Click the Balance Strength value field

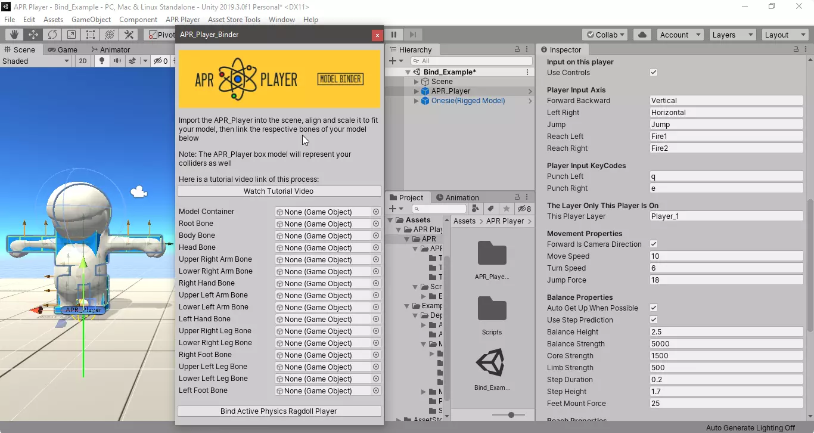click(726, 344)
